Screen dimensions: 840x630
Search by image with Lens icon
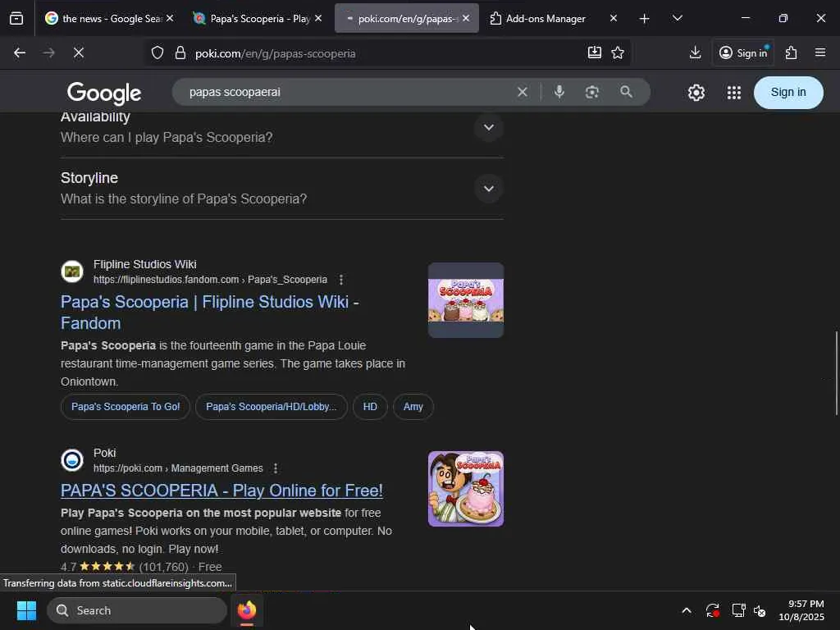tap(592, 92)
